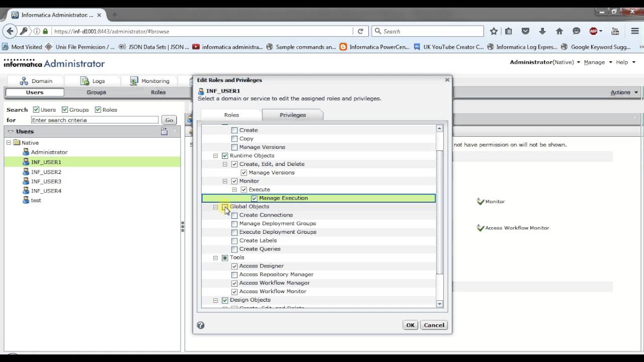Open the downloads arrow icon
This screenshot has width=644, height=362.
(x=542, y=31)
